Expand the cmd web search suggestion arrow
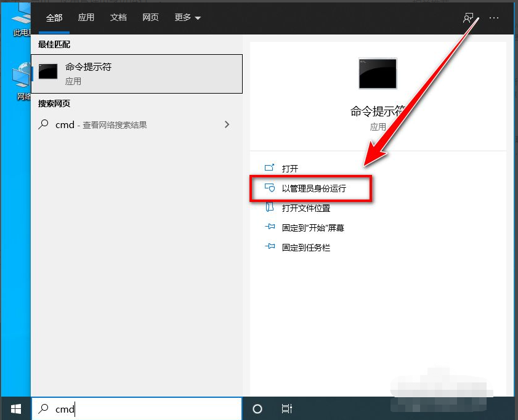 click(227, 124)
